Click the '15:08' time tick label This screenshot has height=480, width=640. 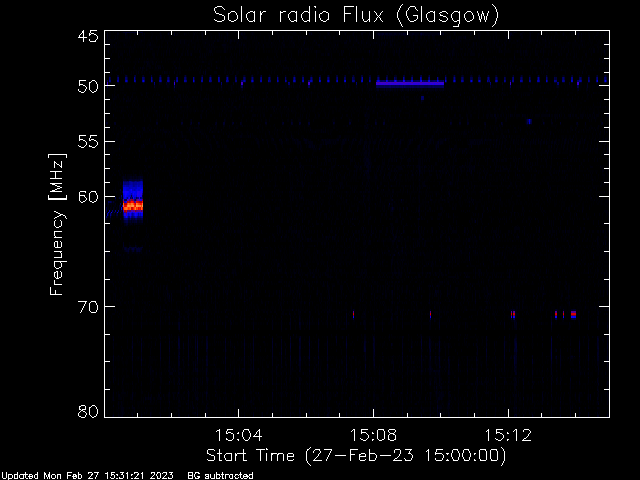373,435
